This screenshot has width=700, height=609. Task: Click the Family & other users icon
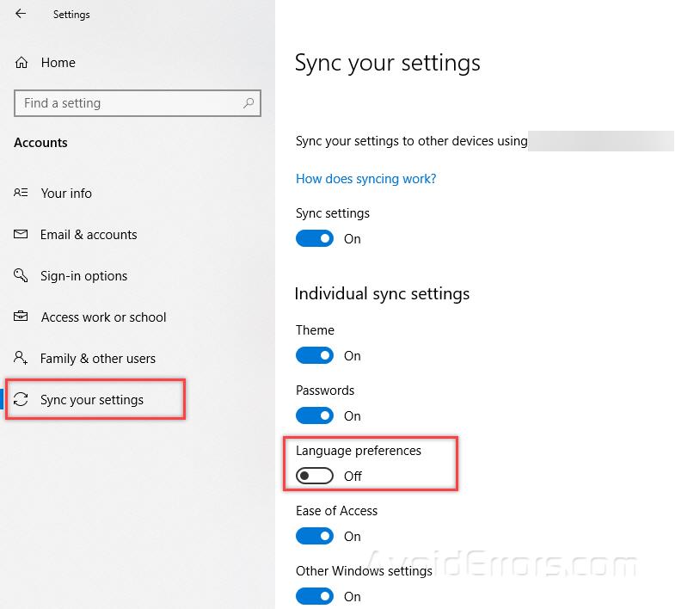tap(21, 358)
